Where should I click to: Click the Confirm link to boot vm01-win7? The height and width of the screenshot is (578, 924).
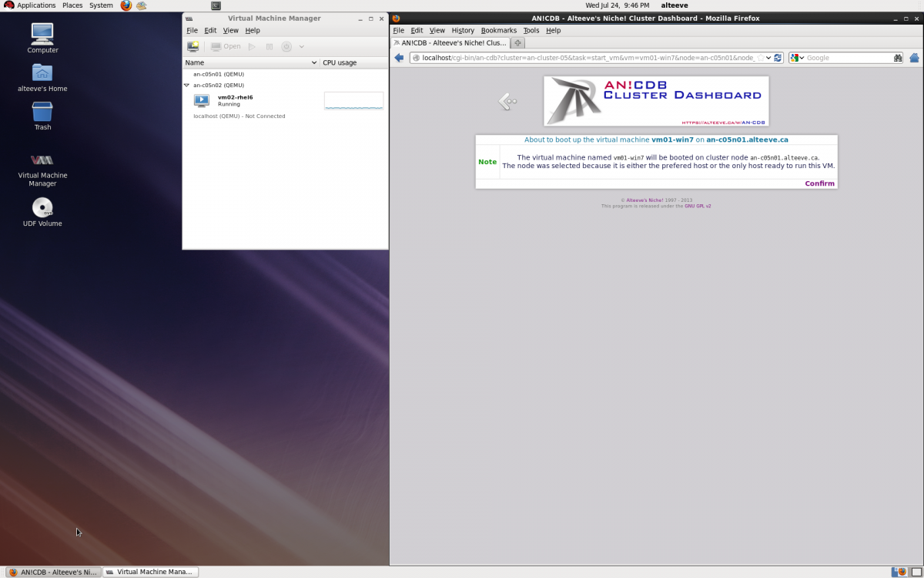[x=819, y=183]
